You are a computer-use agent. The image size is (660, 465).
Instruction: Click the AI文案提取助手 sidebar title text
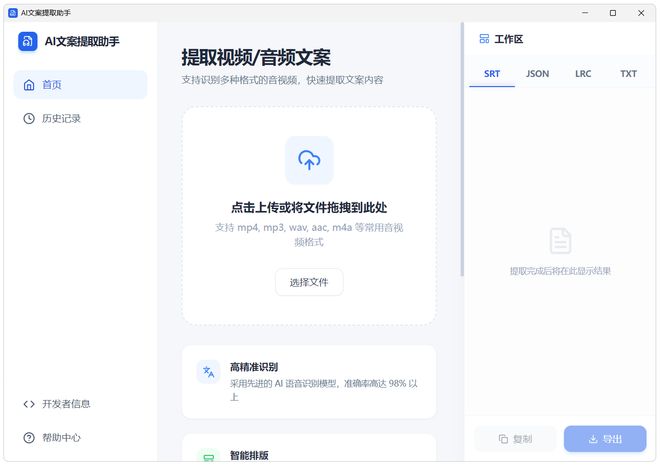[x=82, y=41]
